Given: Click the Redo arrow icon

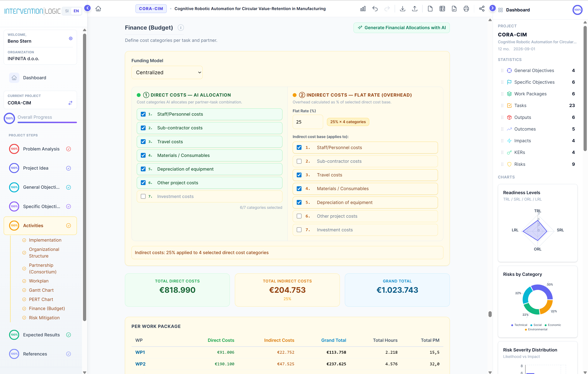Looking at the screenshot, I should tap(387, 9).
